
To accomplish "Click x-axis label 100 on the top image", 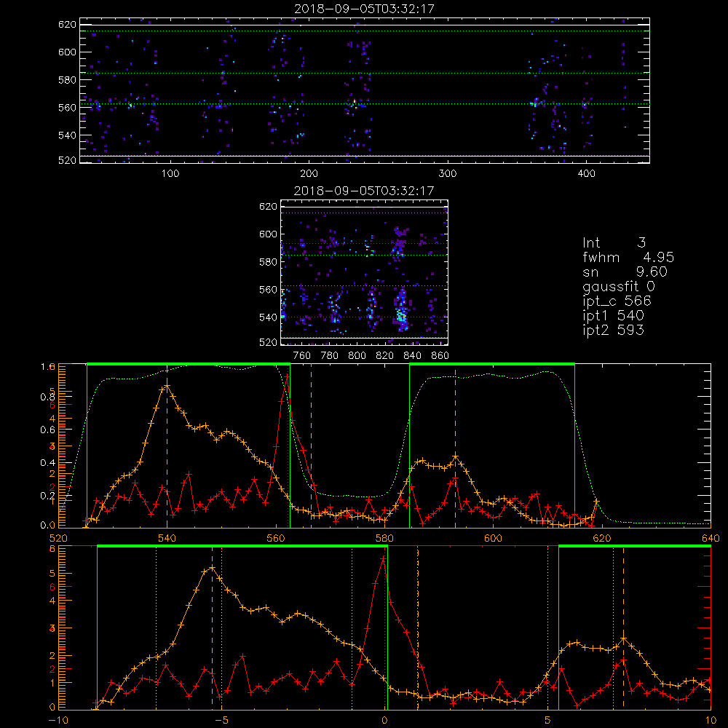I will (170, 174).
